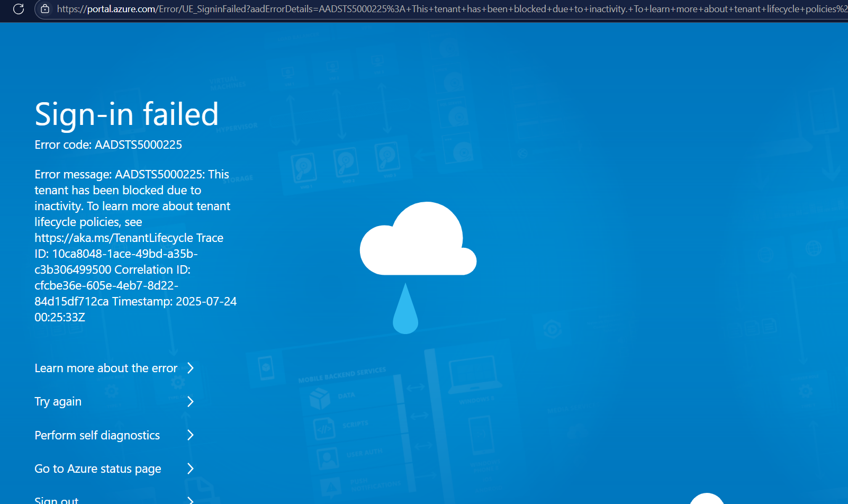Open Perform self diagnostics
This screenshot has width=848, height=504.
(x=97, y=435)
